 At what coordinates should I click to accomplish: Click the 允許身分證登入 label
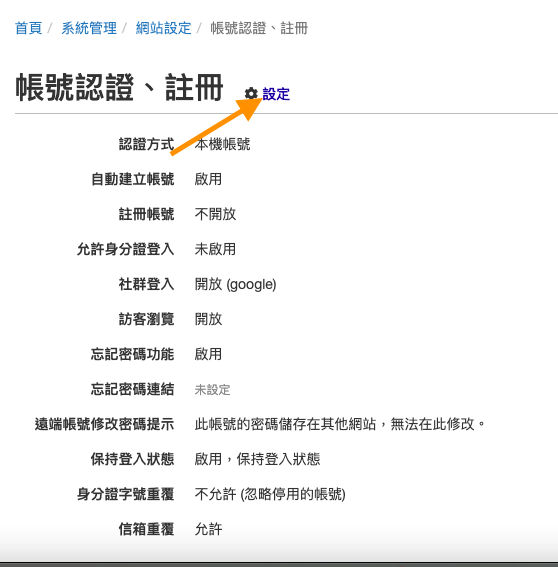(x=125, y=249)
